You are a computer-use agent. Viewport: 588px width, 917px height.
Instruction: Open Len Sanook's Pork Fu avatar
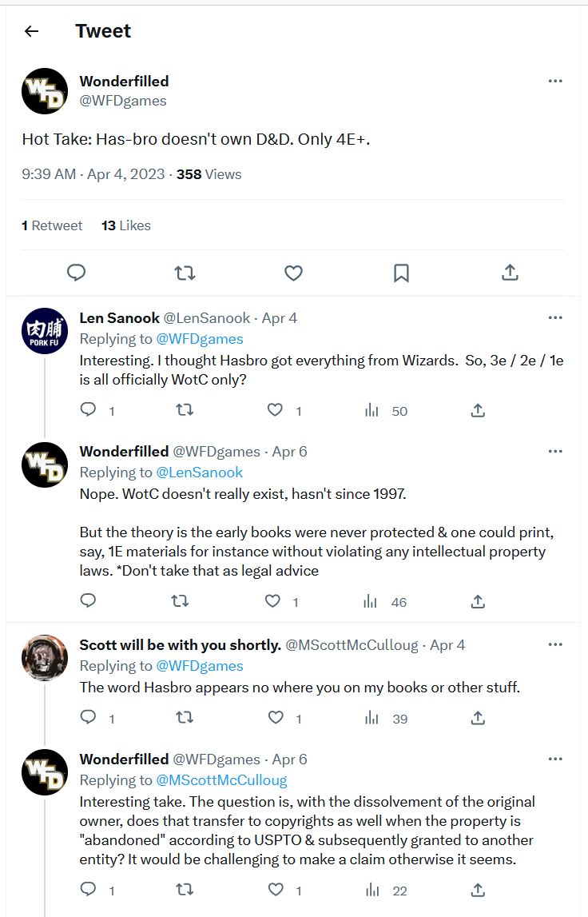[45, 330]
